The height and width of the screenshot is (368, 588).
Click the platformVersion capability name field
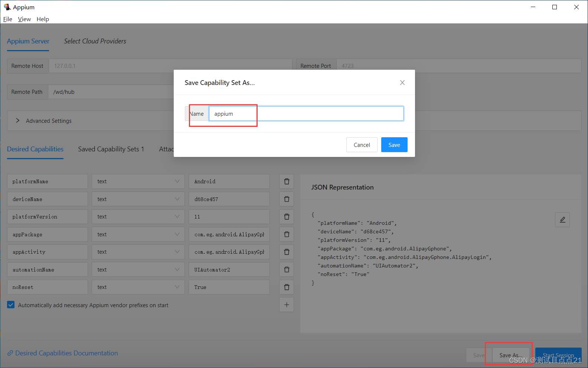(x=48, y=217)
